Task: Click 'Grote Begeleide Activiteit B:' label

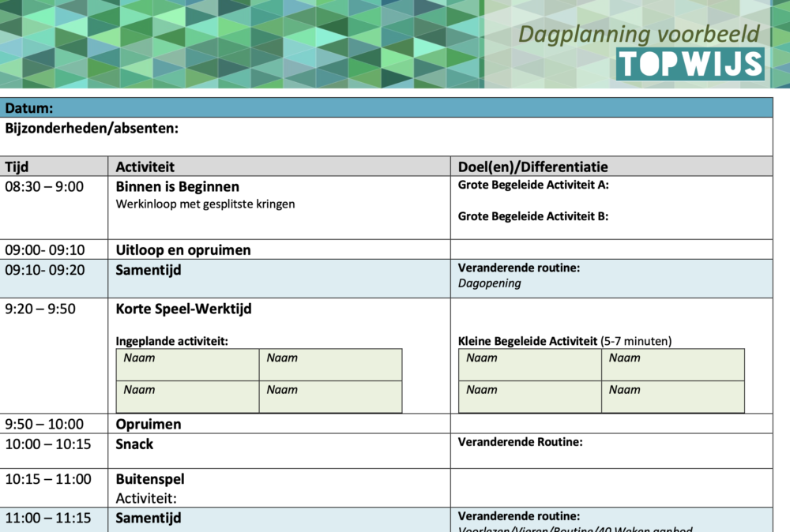Action: (533, 216)
